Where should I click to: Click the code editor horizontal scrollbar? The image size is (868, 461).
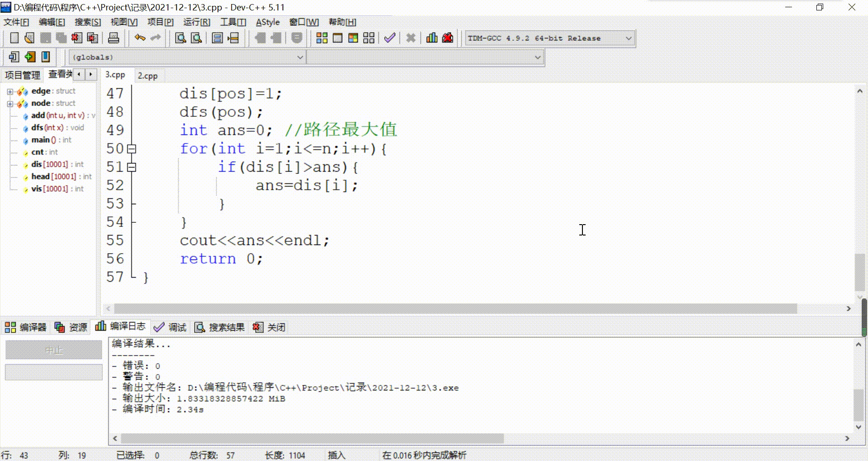455,308
